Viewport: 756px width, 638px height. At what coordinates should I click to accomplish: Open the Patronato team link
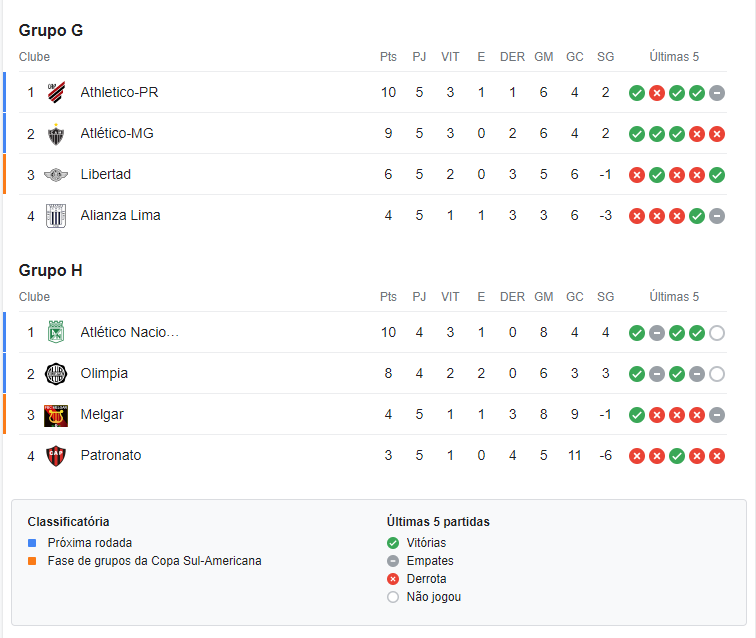point(111,455)
